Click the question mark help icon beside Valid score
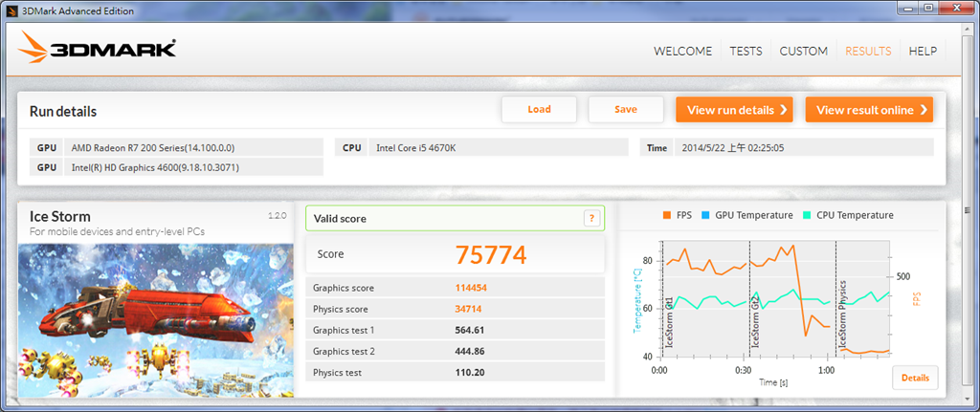 click(591, 219)
